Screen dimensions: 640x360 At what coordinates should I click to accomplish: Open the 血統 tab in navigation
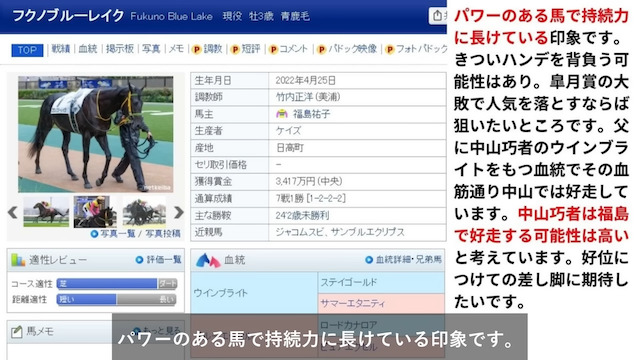coord(88,49)
